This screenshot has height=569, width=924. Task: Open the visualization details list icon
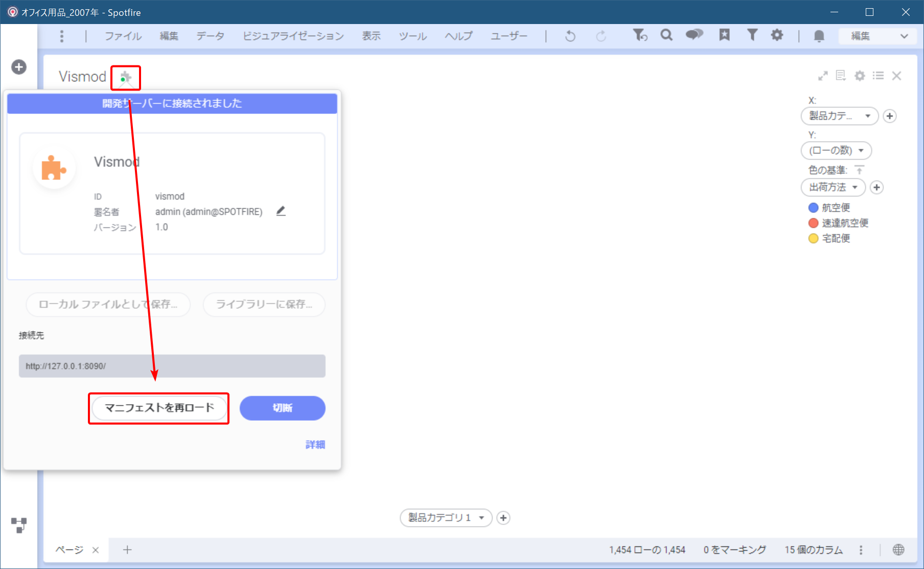pos(841,76)
